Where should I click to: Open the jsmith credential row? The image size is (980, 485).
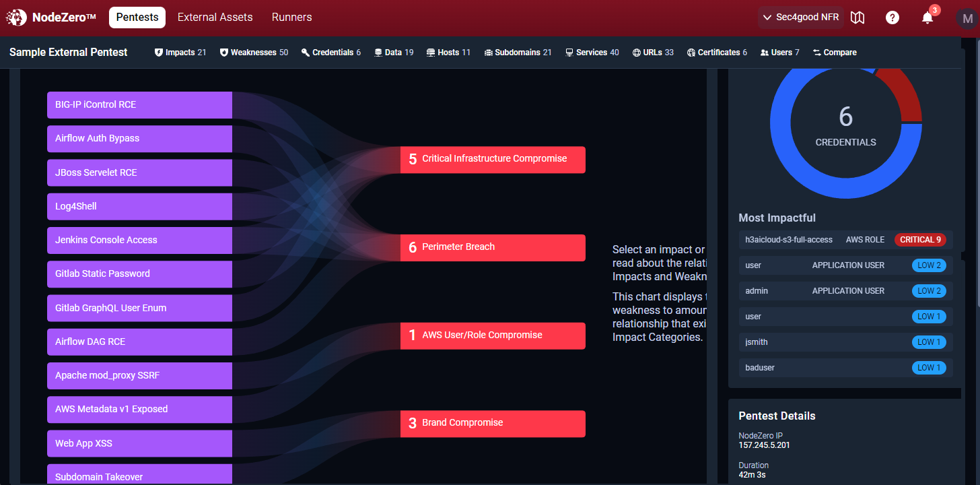coord(845,342)
